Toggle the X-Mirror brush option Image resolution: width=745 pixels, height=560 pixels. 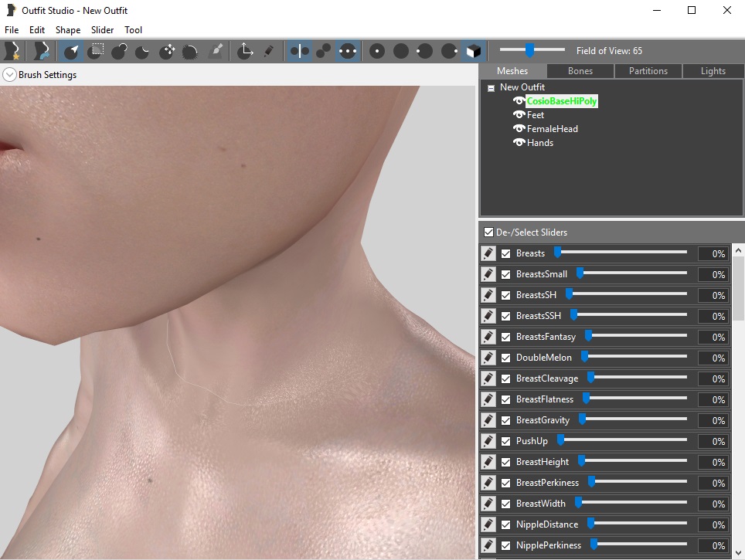tap(299, 51)
